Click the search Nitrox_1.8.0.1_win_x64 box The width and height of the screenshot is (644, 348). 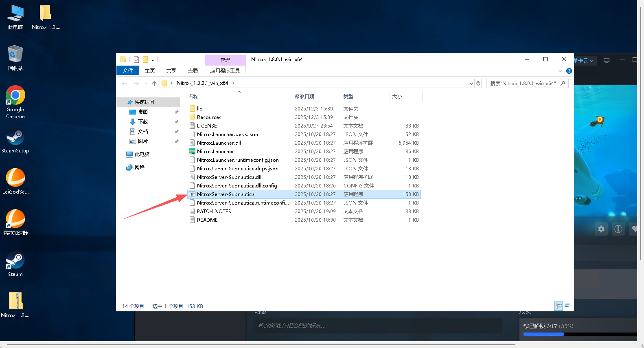[x=523, y=84]
